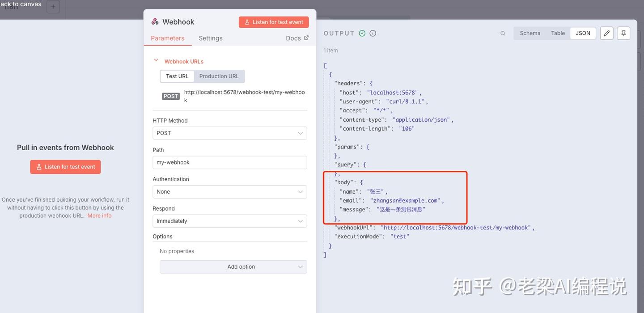The height and width of the screenshot is (313, 644).
Task: Click the Listen for test event button
Action: coord(65,166)
